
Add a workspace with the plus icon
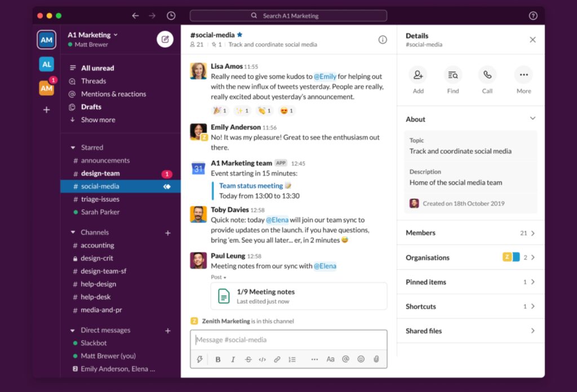46,110
